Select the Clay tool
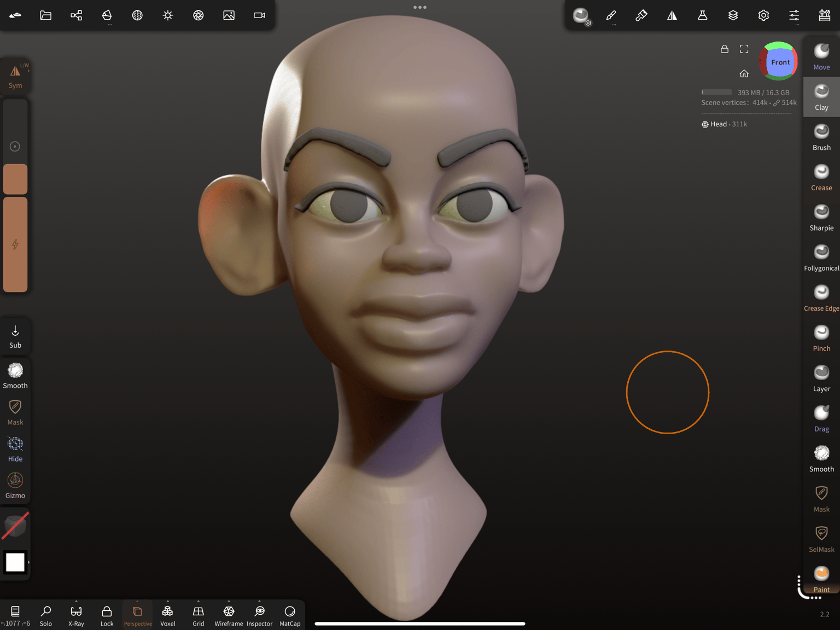The width and height of the screenshot is (840, 630). click(821, 97)
